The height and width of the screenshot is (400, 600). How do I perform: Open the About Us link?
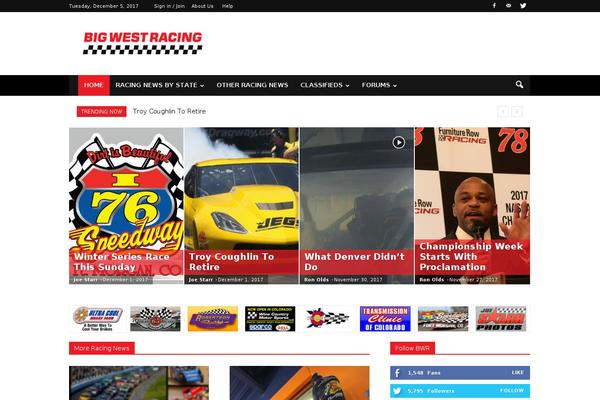click(202, 6)
